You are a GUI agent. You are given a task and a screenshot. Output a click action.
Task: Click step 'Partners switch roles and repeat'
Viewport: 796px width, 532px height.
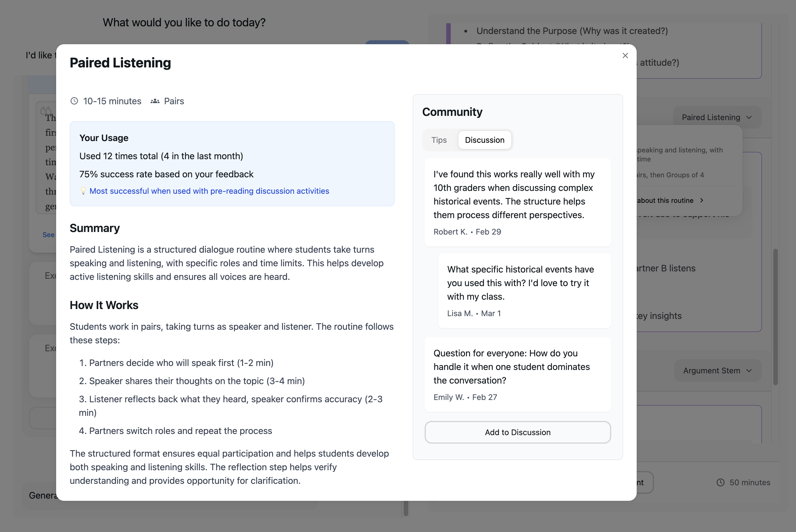click(175, 431)
